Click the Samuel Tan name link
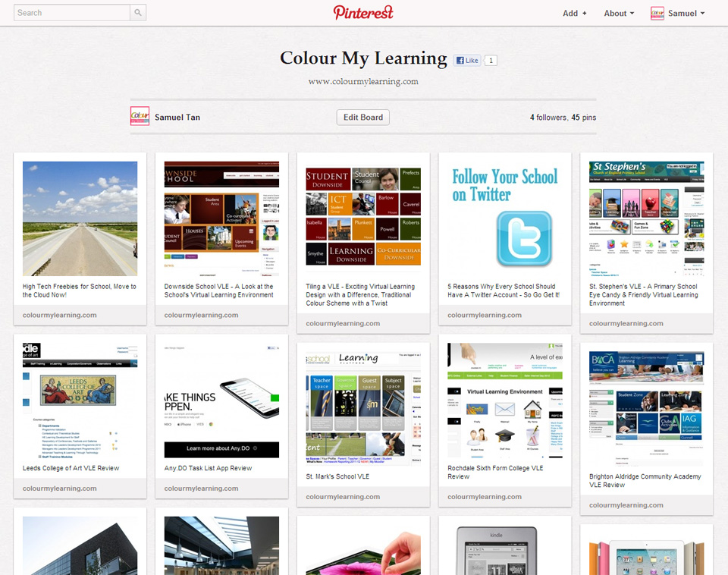728x575 pixels. tap(177, 118)
